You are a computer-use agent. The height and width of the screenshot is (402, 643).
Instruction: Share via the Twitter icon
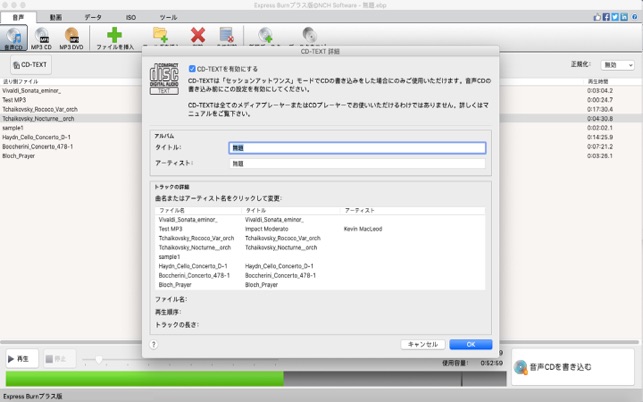pos(615,17)
